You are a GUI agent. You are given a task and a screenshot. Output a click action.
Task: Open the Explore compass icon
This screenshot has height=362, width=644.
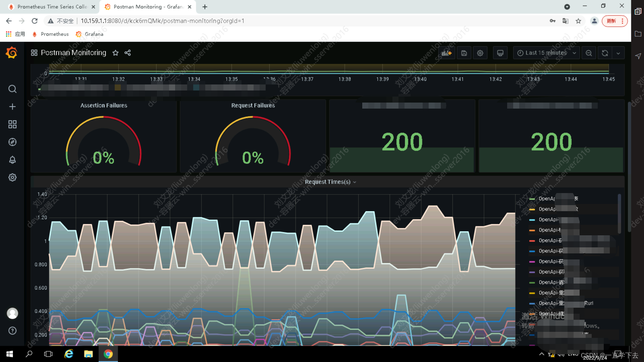click(12, 142)
